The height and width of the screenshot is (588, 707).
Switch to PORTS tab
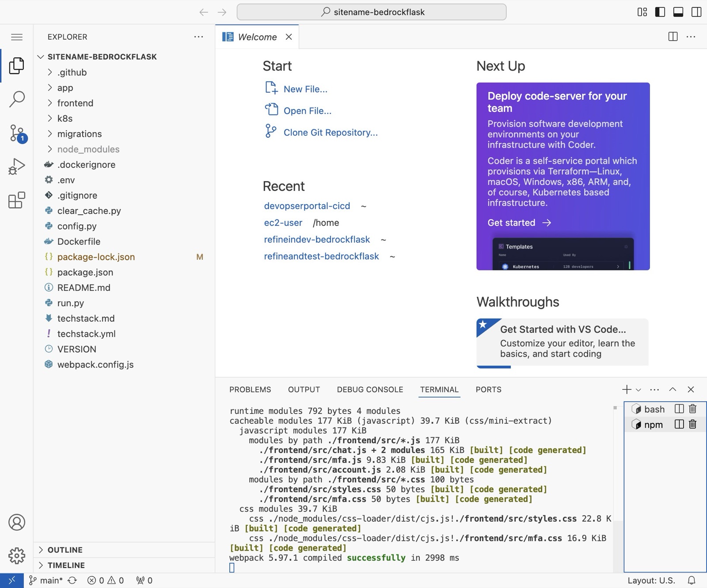488,389
